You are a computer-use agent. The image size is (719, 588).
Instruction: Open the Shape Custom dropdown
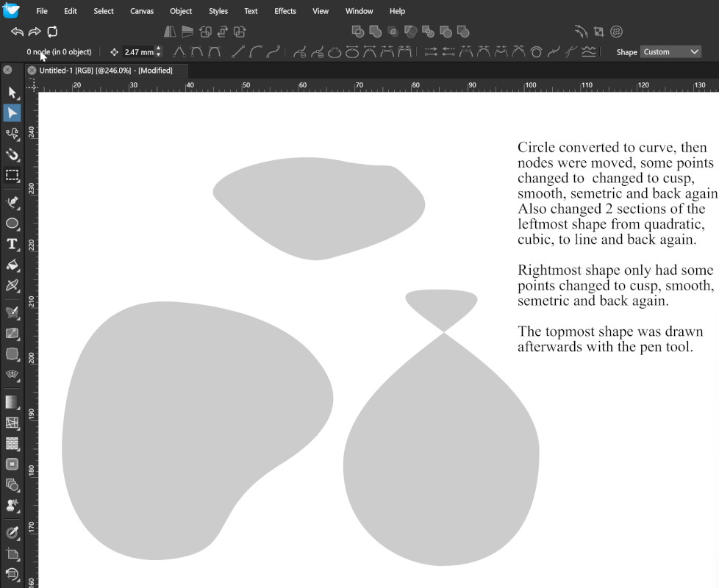(670, 51)
